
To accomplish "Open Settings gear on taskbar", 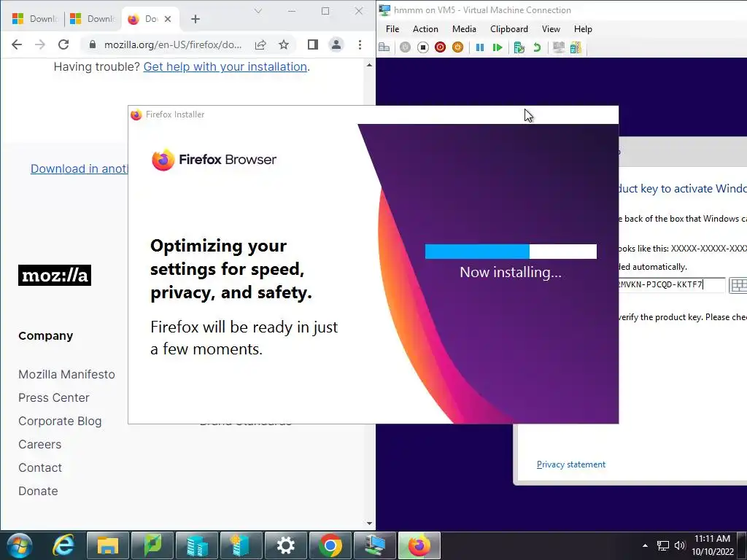I will [286, 545].
